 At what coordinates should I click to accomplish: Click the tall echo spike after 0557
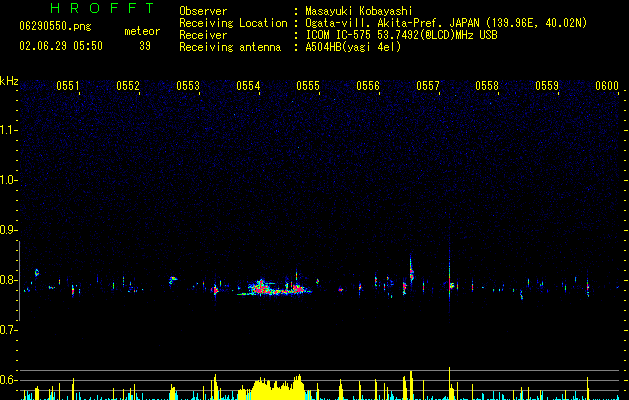pos(449,277)
